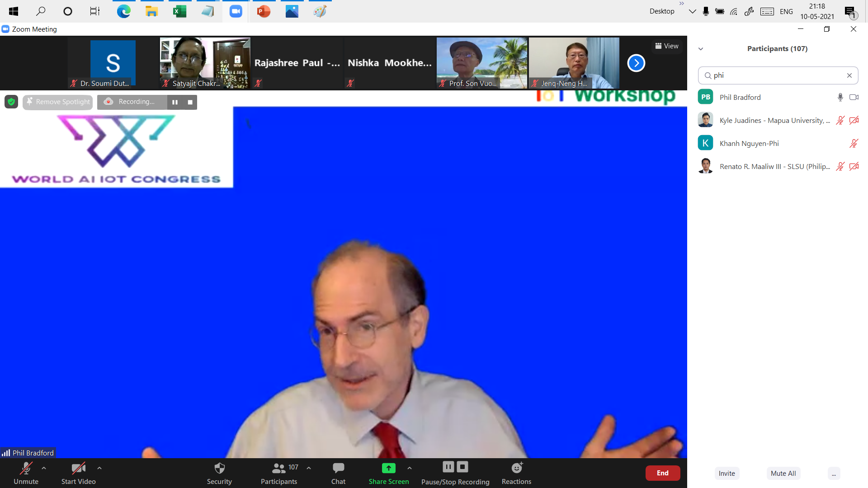Click the Remove Spotlight button
The height and width of the screenshot is (488, 868).
coord(58,102)
